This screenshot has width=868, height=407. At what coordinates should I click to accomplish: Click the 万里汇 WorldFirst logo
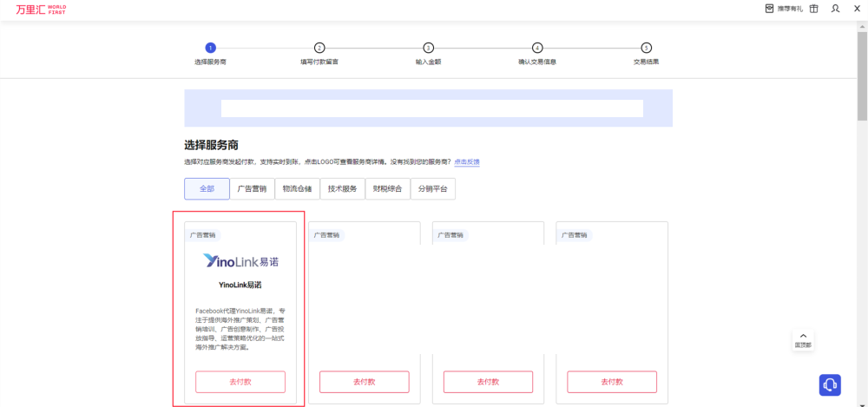pos(40,9)
